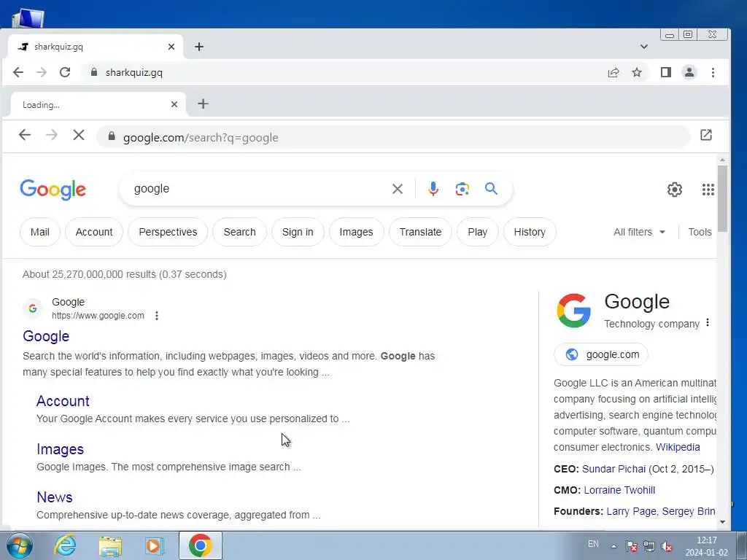This screenshot has height=560, width=747.
Task: Open Windows Media Player from taskbar
Action: pyautogui.click(x=155, y=545)
